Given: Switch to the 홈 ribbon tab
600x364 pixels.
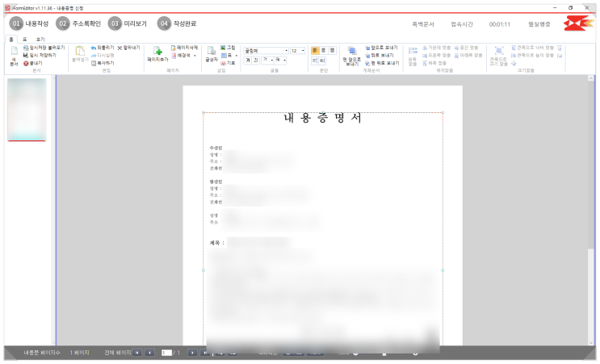Looking at the screenshot, I should coord(11,40).
